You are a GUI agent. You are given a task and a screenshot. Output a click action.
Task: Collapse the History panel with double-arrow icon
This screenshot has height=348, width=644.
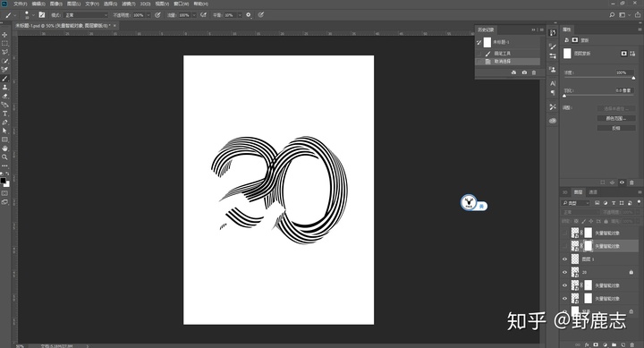click(x=533, y=30)
